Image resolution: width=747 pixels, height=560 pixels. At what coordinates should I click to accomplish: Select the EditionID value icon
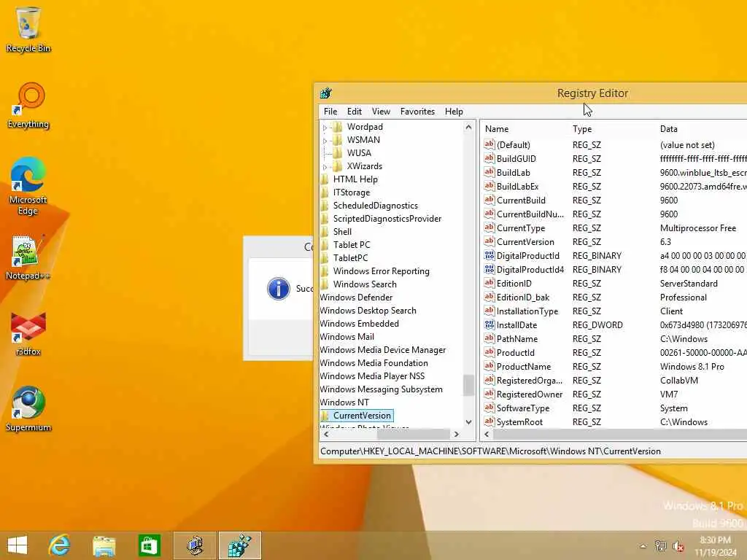click(489, 284)
